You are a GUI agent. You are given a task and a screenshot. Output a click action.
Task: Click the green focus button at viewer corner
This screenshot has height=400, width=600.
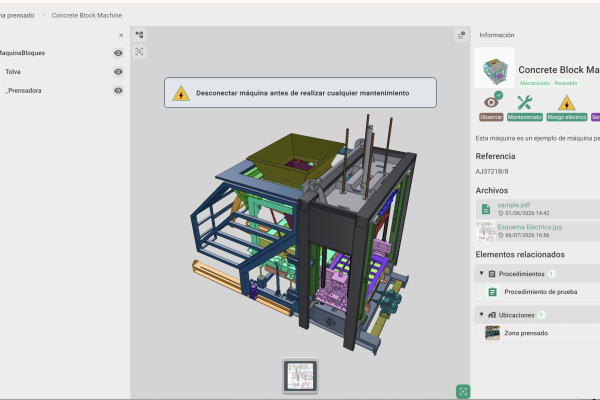pyautogui.click(x=463, y=392)
